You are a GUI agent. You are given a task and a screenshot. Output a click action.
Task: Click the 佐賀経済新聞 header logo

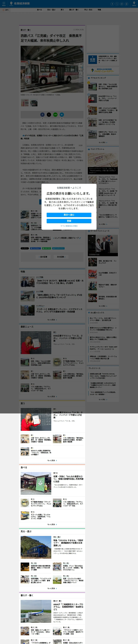click(x=20, y=4)
